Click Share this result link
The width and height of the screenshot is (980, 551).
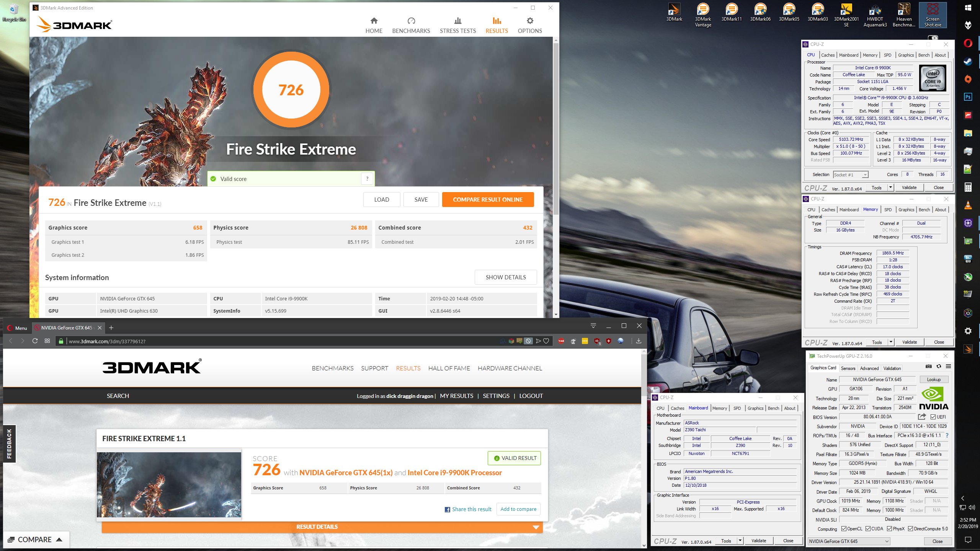click(x=468, y=509)
